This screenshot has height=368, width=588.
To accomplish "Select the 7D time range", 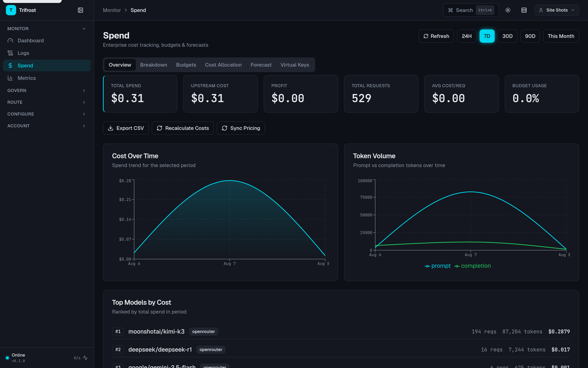I will point(487,36).
